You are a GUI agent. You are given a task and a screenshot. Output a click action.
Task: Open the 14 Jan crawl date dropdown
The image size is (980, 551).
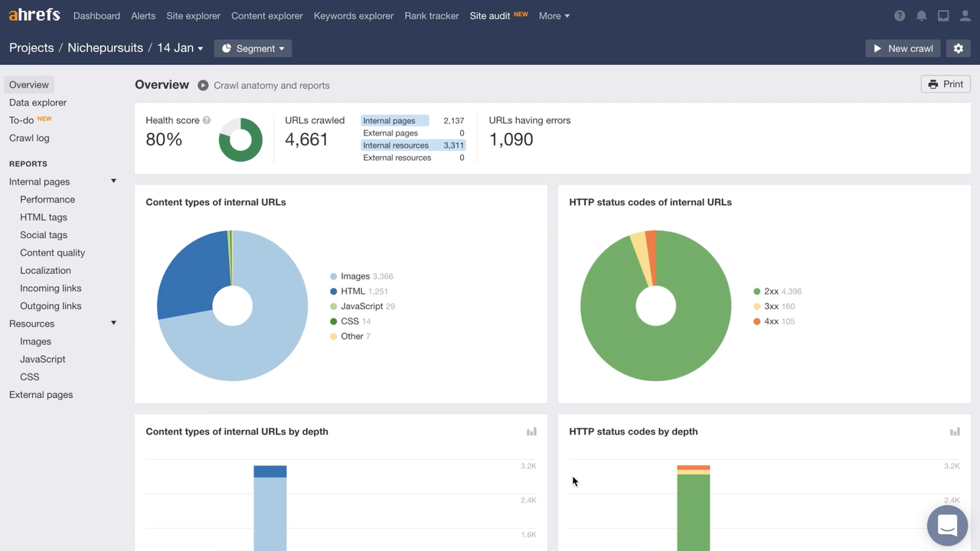(180, 48)
